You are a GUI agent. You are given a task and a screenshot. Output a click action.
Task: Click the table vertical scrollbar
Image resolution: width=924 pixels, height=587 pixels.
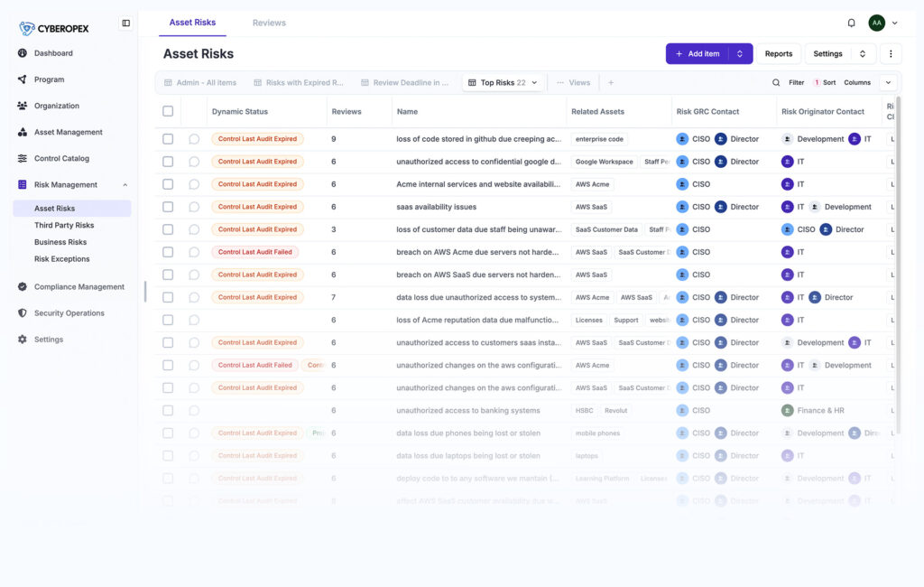tap(898, 266)
